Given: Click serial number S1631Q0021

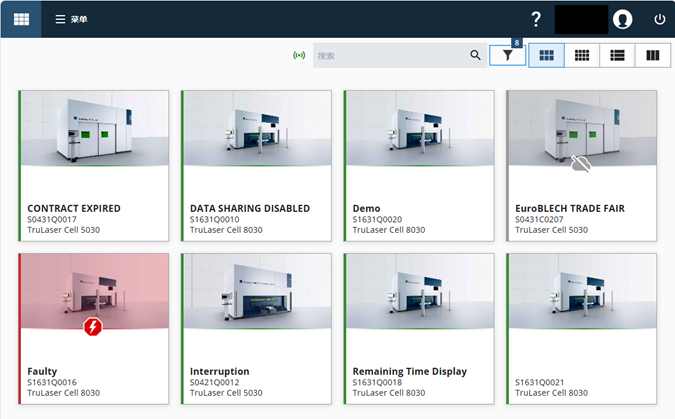Looking at the screenshot, I should (540, 382).
